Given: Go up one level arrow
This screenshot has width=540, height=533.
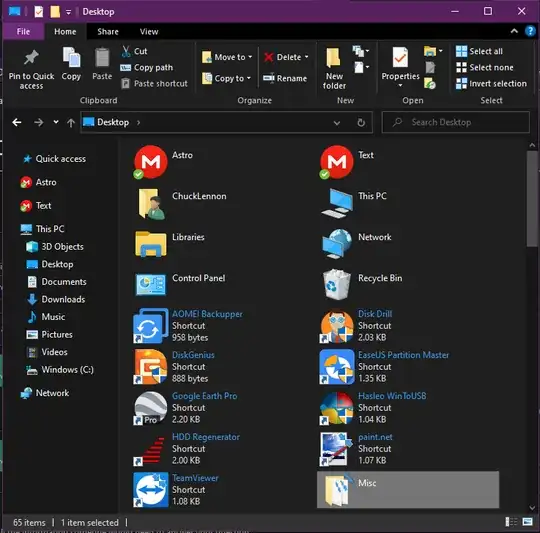Looking at the screenshot, I should tap(71, 123).
